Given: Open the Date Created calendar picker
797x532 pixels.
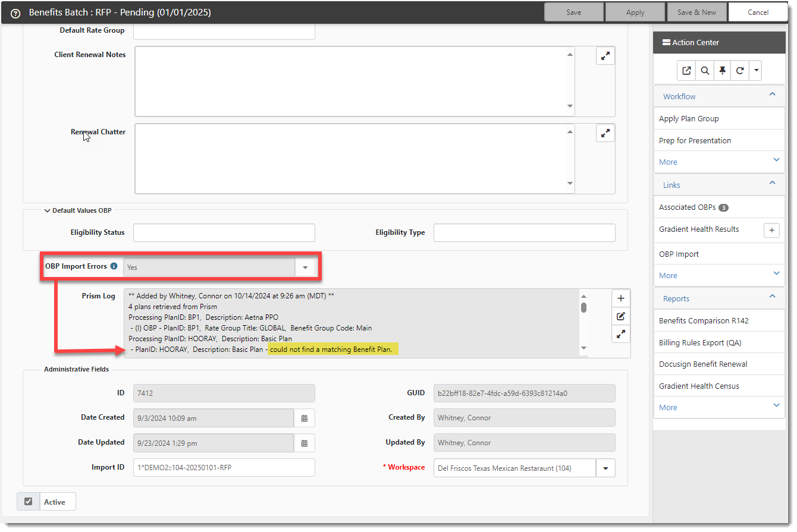Looking at the screenshot, I should [x=304, y=418].
